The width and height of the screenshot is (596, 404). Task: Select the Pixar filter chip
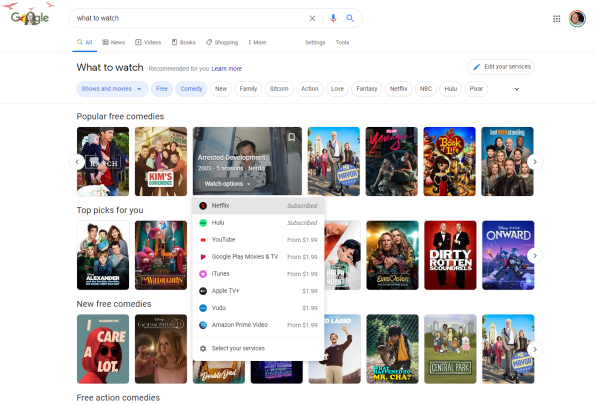[476, 89]
